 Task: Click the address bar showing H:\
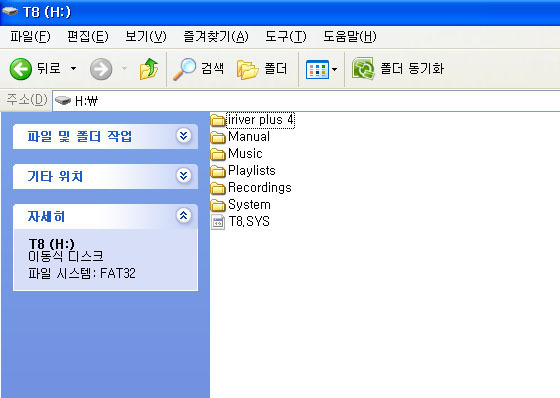coord(306,101)
